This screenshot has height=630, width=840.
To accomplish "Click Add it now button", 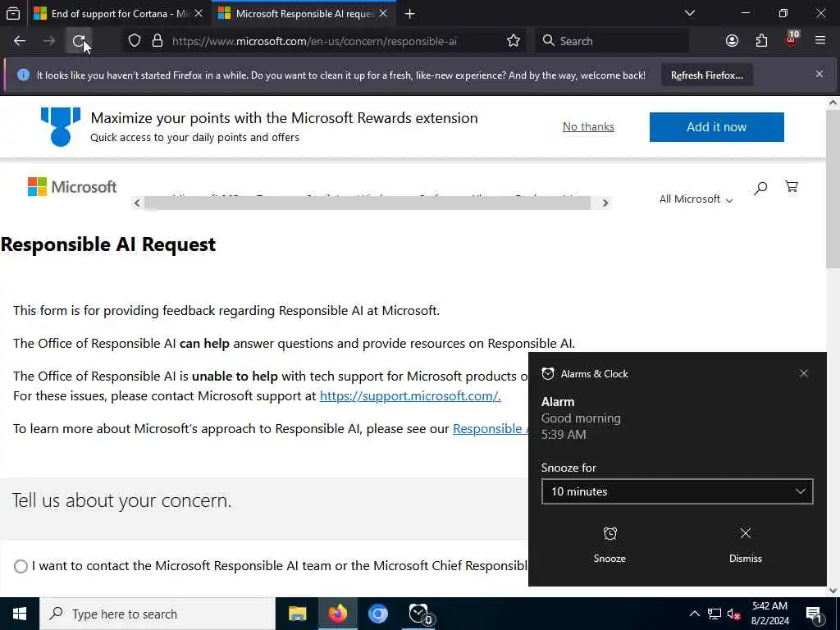I will coord(716,127).
